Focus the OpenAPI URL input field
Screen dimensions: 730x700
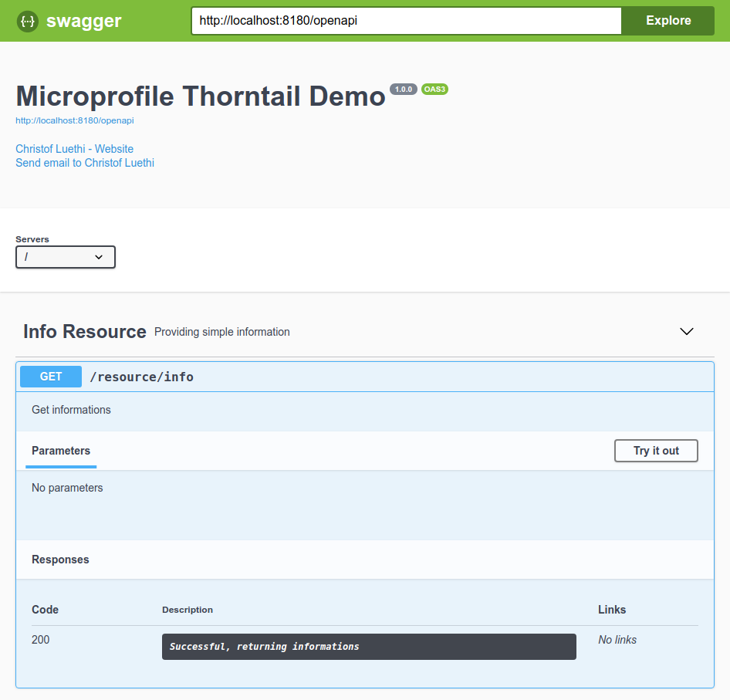click(407, 21)
